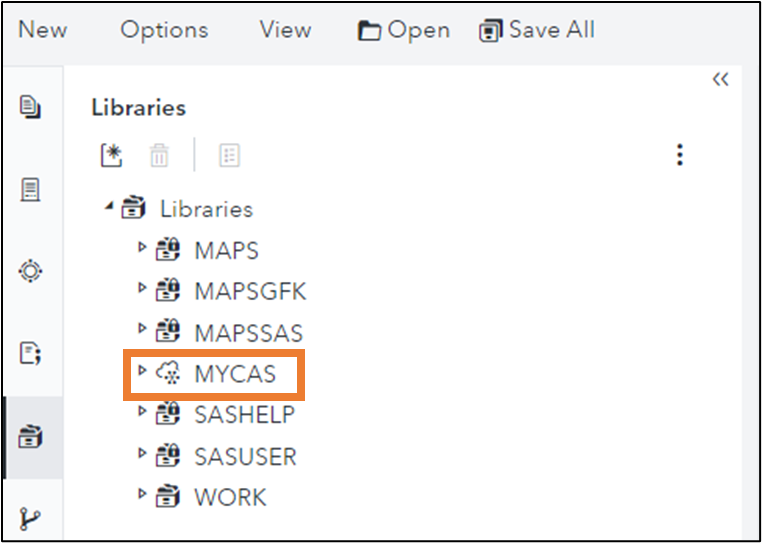
Task: Open the New menu
Action: (43, 30)
